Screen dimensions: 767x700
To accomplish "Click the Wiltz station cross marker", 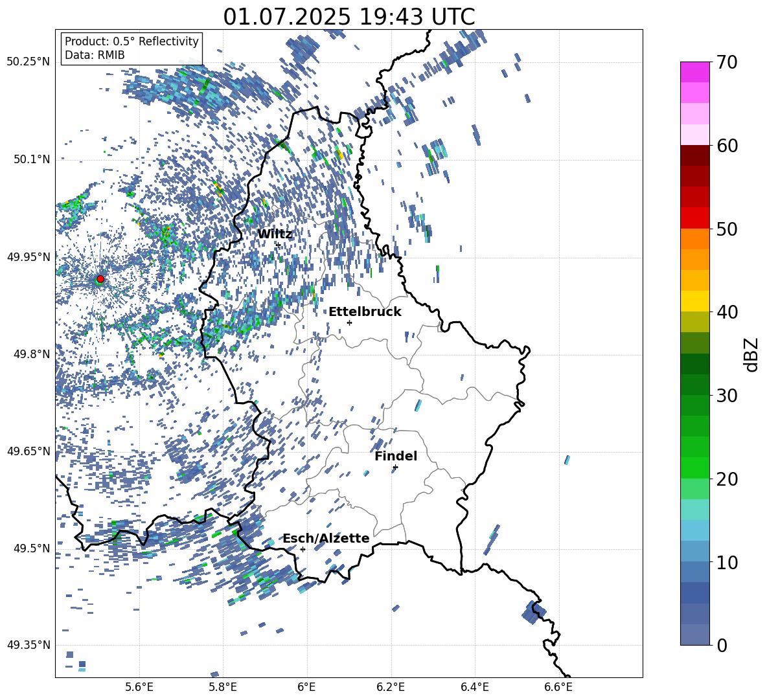I will tap(278, 245).
